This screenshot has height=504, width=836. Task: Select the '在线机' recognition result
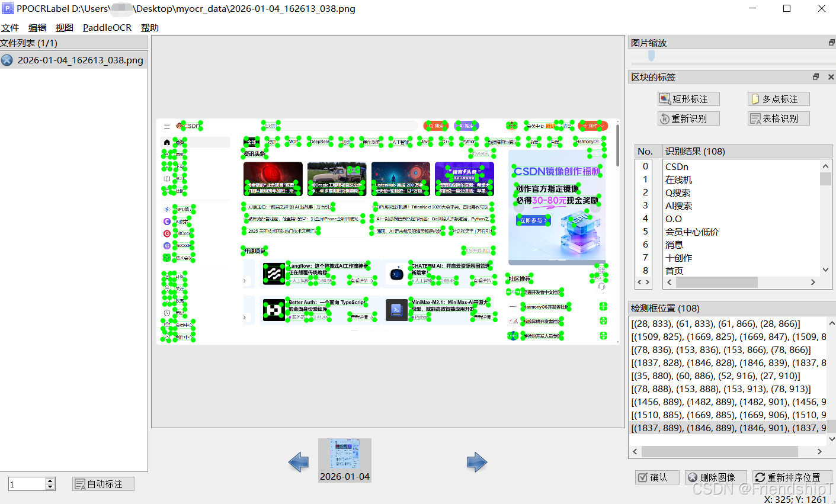click(x=741, y=179)
